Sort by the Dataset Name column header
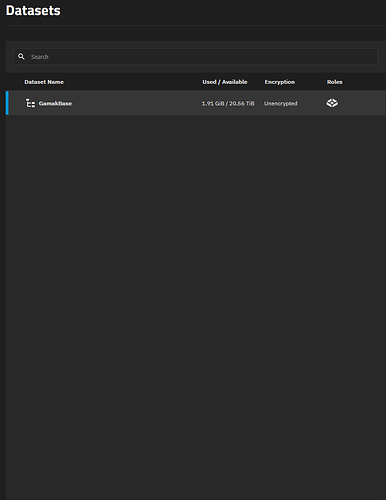Image resolution: width=386 pixels, height=500 pixels. click(44, 82)
